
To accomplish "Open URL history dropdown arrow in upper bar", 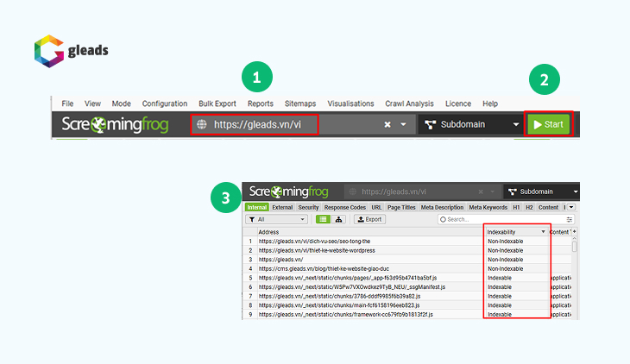I will (403, 124).
